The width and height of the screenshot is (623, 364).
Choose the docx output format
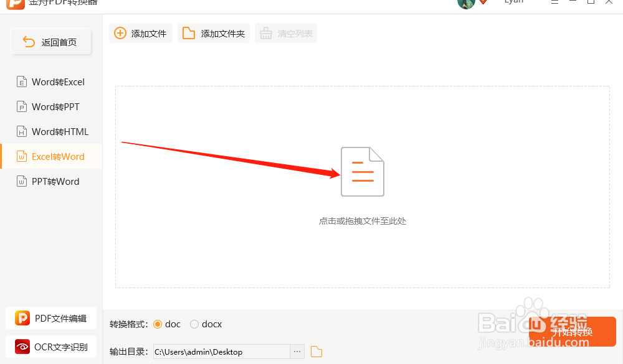pos(194,324)
